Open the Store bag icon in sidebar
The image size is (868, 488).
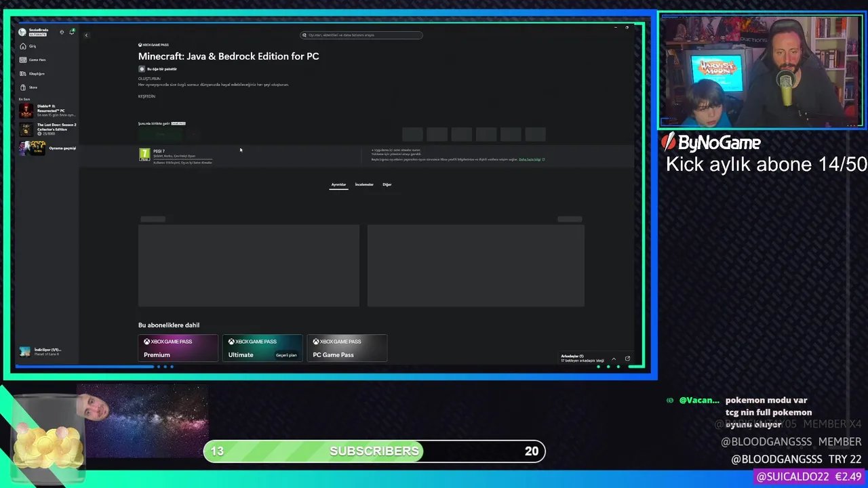pos(23,87)
